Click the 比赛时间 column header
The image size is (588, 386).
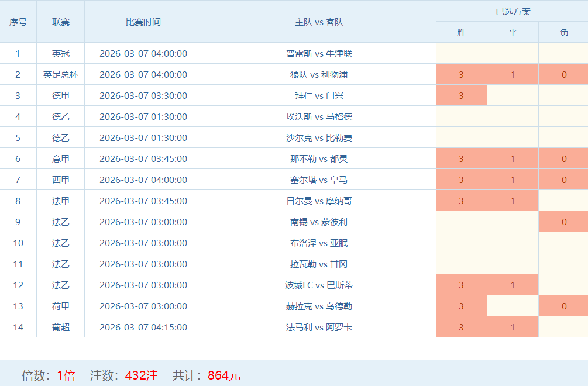click(x=143, y=22)
